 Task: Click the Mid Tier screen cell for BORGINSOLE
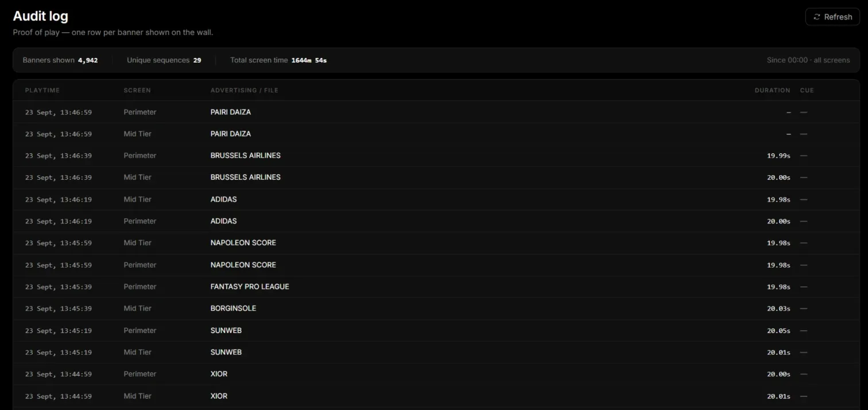point(138,308)
